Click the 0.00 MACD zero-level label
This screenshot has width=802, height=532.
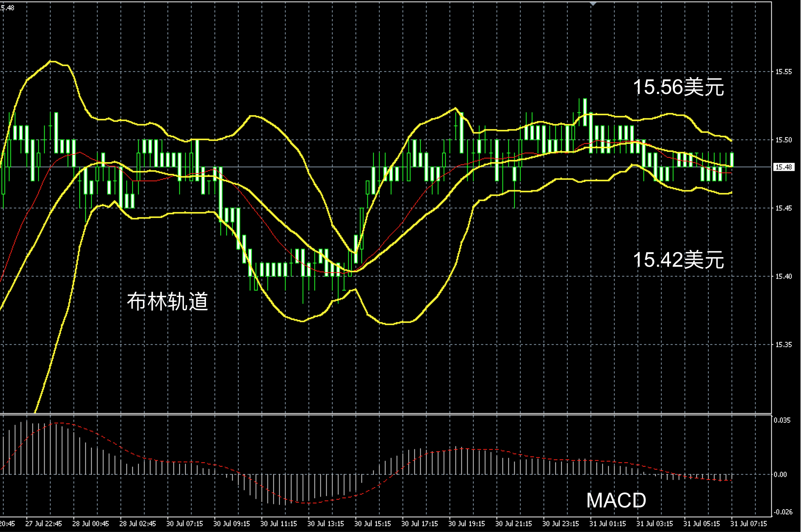tap(780, 474)
